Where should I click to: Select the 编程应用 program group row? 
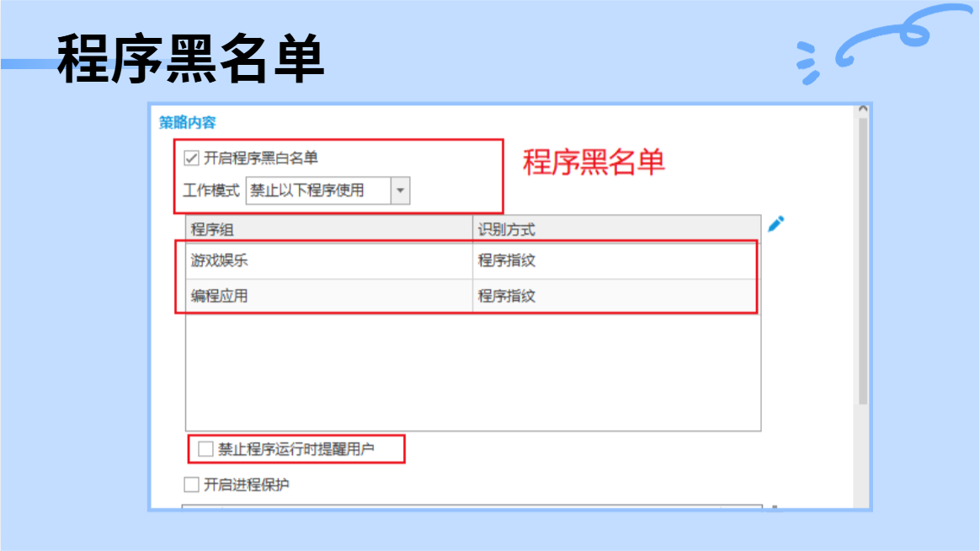point(472,296)
